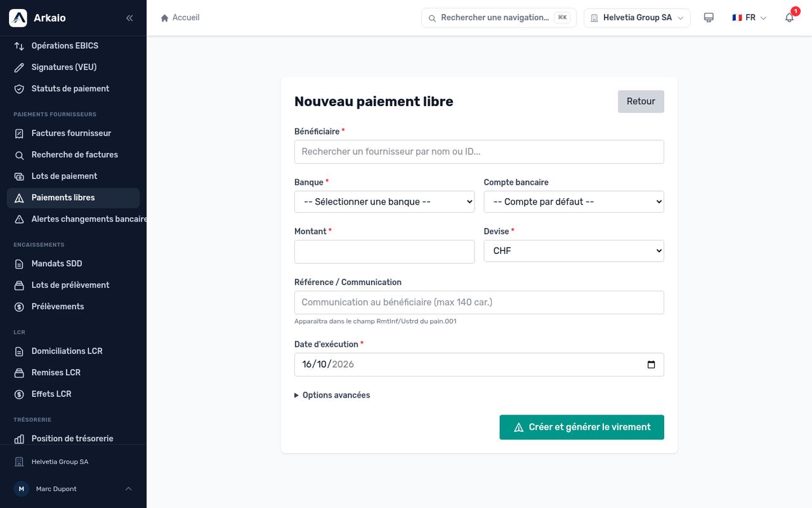Viewport: 812px width, 508px height.
Task: Select Paiements libres sidebar item
Action: click(73, 198)
